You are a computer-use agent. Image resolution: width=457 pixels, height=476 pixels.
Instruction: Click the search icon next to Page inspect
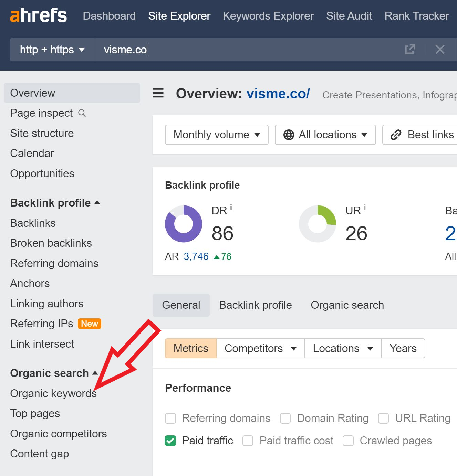pos(82,113)
